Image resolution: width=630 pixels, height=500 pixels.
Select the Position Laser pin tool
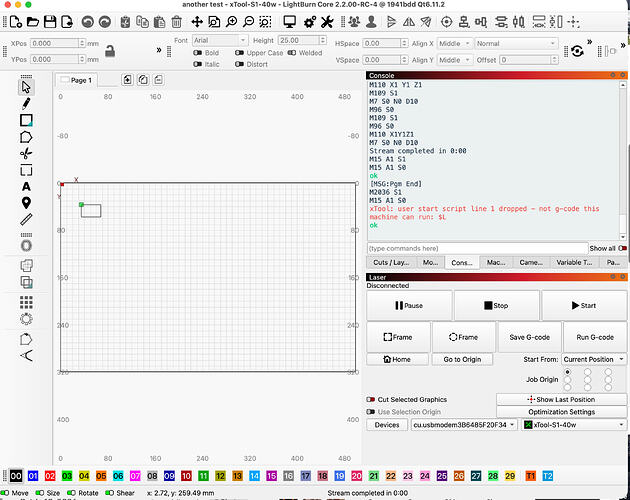26,203
